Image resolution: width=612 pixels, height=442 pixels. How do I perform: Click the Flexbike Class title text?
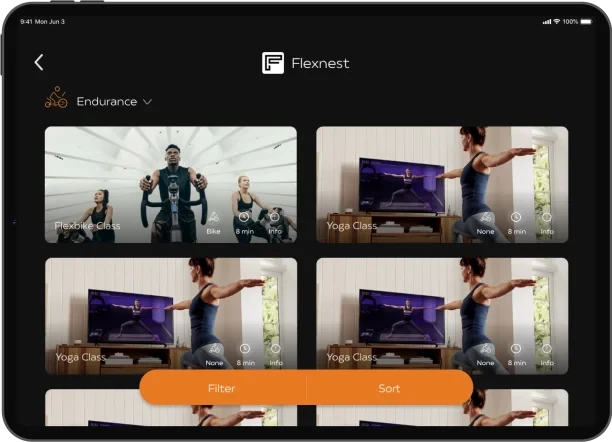click(87, 226)
